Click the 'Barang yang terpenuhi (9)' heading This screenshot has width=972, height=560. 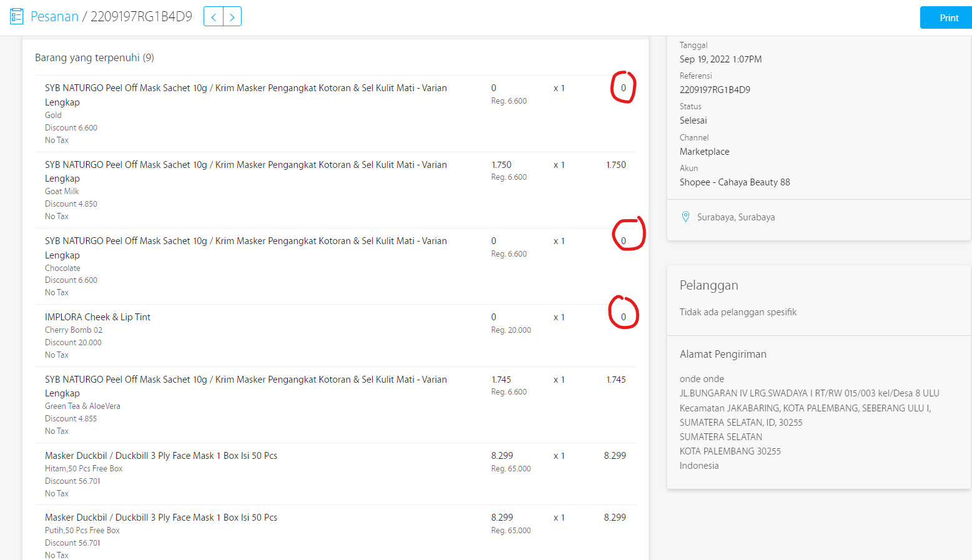point(94,57)
